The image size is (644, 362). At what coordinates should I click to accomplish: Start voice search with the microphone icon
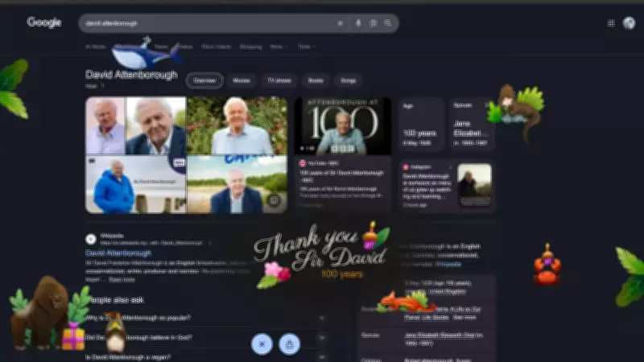(x=358, y=23)
